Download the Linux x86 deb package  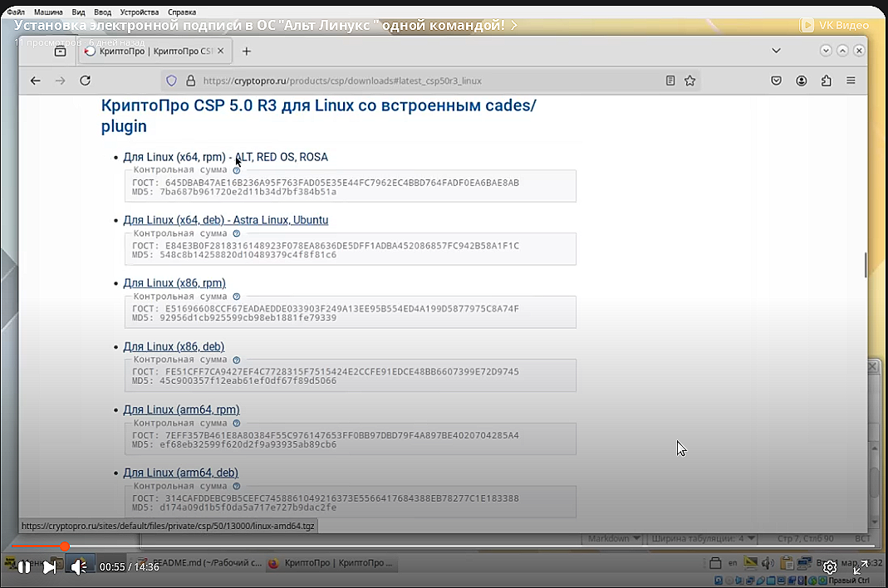(174, 346)
